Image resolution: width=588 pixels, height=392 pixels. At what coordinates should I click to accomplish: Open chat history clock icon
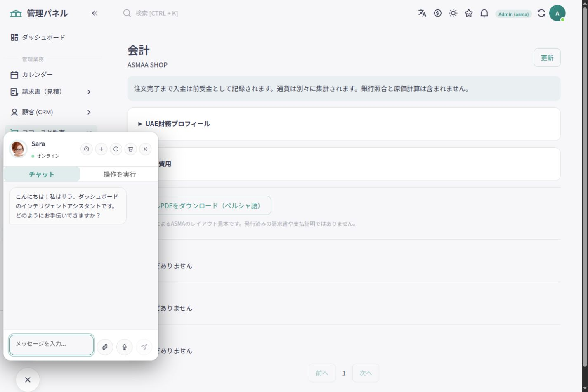86,149
